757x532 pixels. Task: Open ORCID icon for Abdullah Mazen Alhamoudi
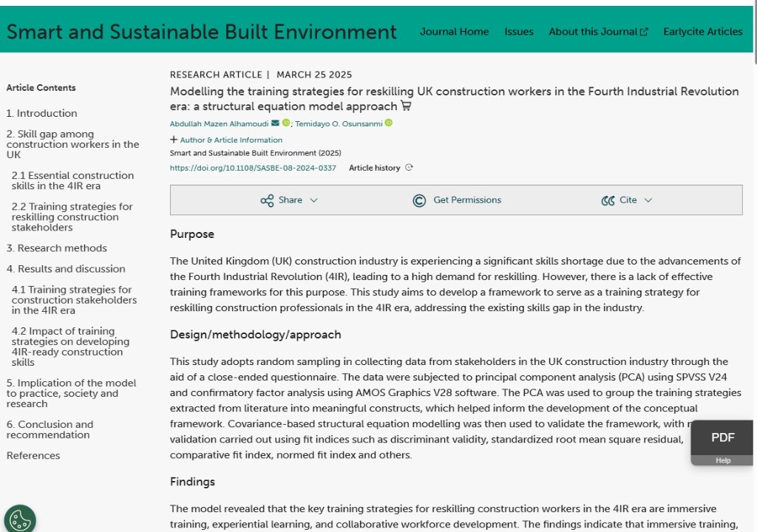pos(286,123)
